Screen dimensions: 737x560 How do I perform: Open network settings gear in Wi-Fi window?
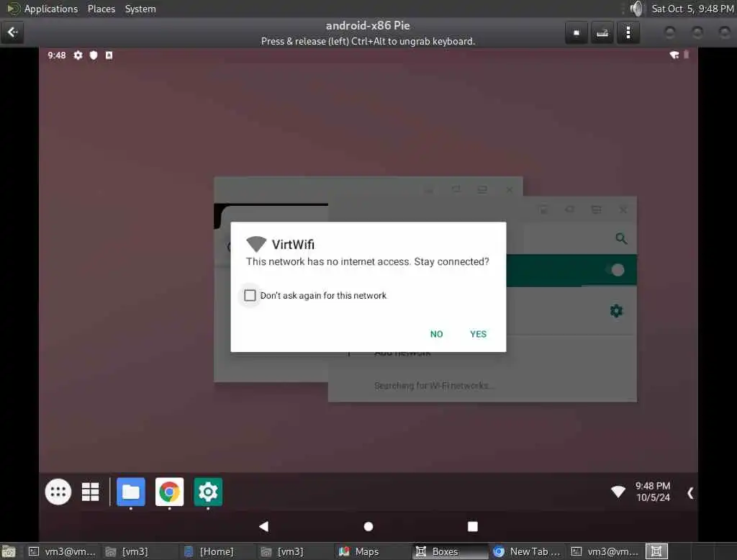pyautogui.click(x=616, y=311)
